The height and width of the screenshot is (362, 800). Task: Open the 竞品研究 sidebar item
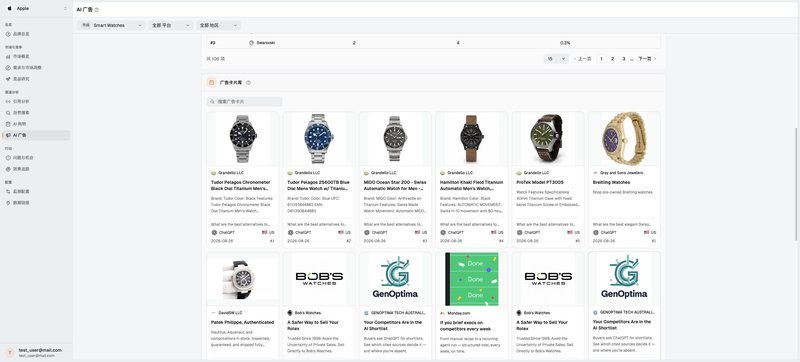click(x=36, y=79)
